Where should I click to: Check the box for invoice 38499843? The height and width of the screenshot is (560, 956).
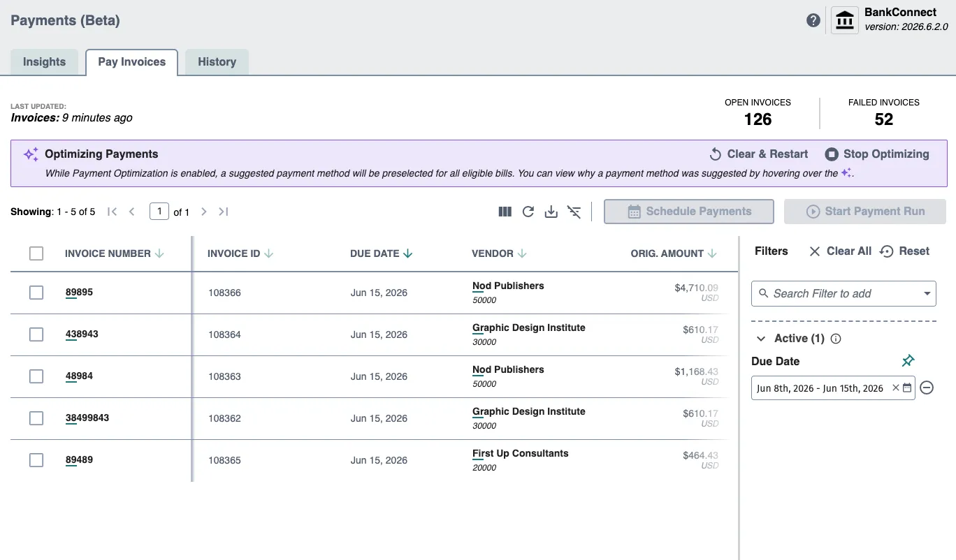(x=36, y=418)
